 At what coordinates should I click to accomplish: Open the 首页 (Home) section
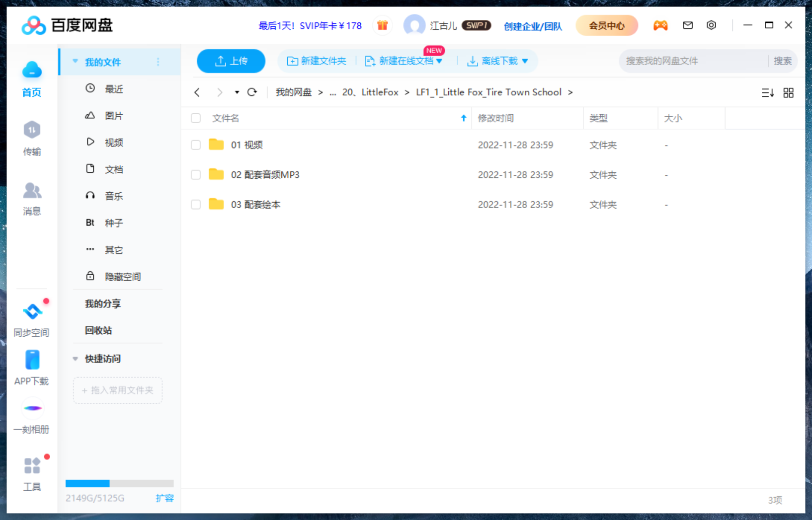[x=31, y=79]
